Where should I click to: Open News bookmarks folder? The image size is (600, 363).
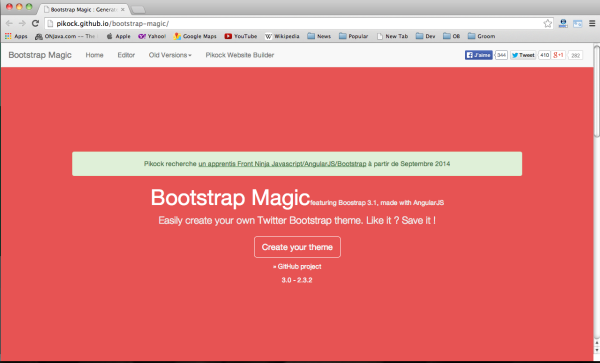point(319,36)
